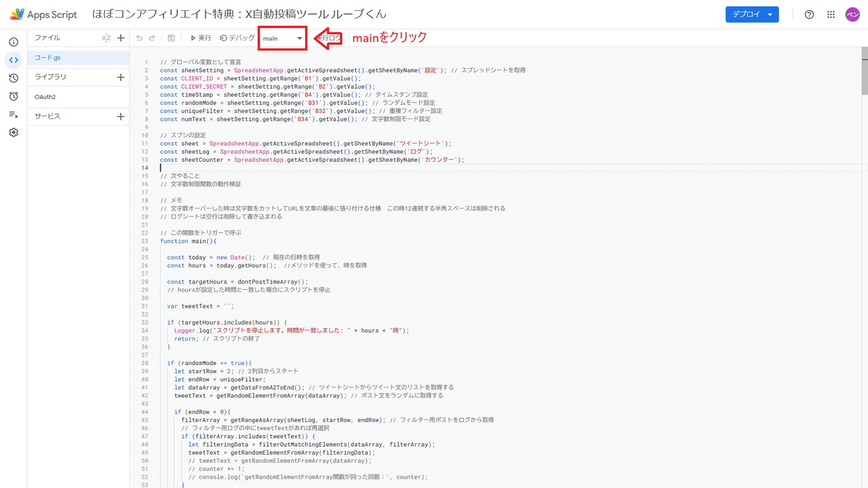The height and width of the screenshot is (488, 868).
Task: Add a new file with plus icon
Action: click(121, 38)
